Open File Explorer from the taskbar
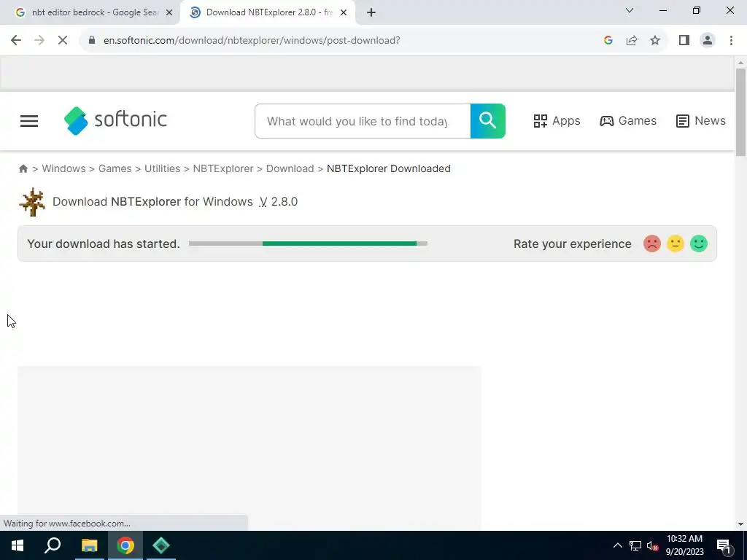 click(89, 545)
